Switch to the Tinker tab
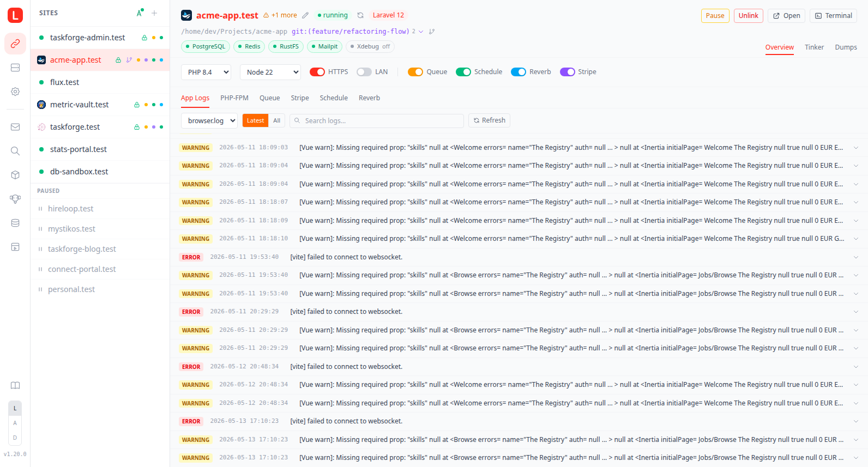 [814, 47]
